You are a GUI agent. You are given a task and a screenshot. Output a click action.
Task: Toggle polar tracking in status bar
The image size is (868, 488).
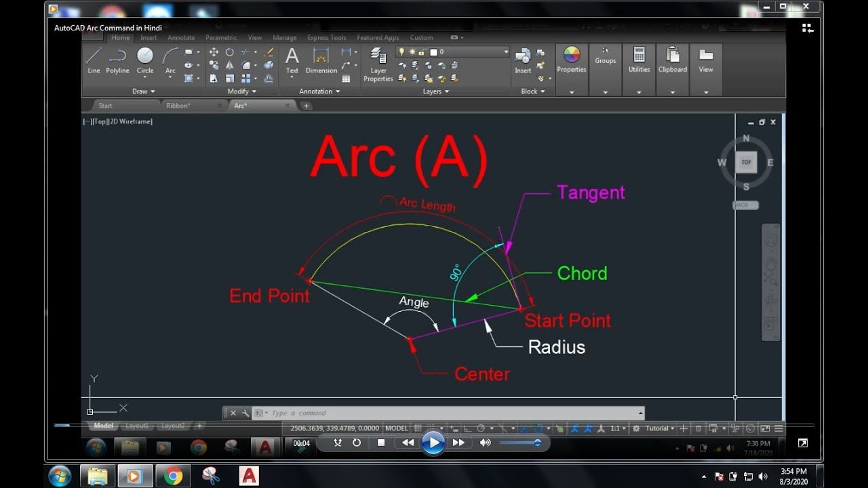click(x=481, y=428)
